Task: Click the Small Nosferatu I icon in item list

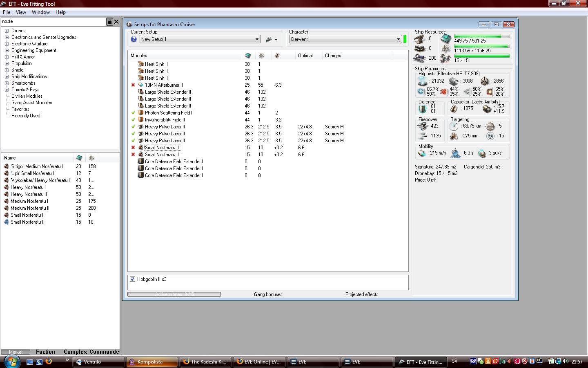Action: 6,215
